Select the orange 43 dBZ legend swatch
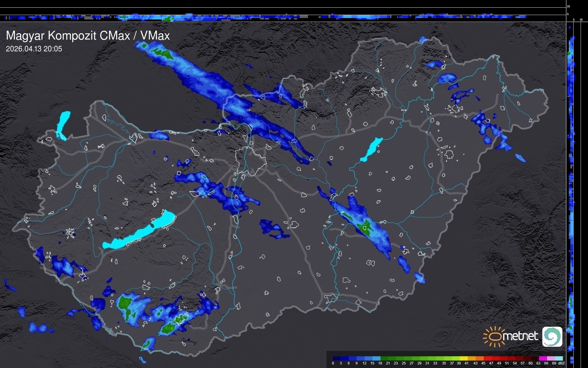Image resolution: width=588 pixels, height=368 pixels. click(480, 358)
